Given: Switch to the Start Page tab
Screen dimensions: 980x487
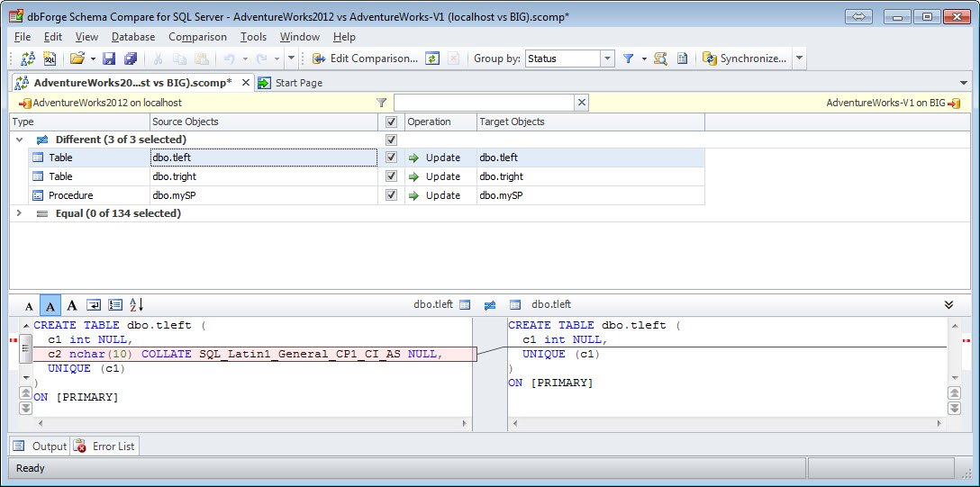Looking at the screenshot, I should point(291,83).
